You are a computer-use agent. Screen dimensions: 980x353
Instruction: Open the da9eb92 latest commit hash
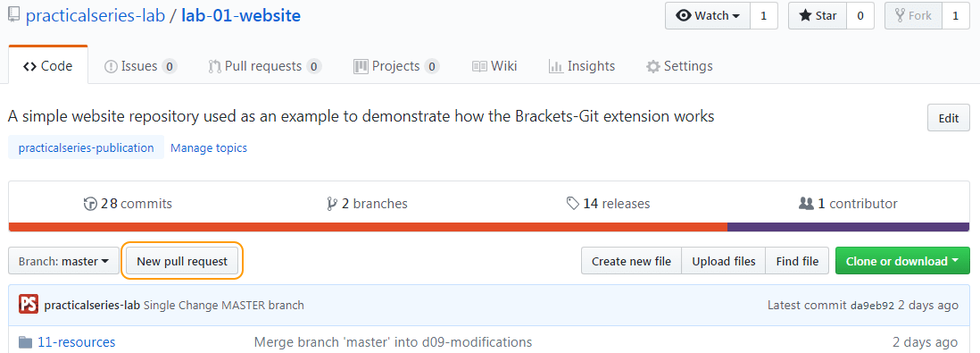873,306
